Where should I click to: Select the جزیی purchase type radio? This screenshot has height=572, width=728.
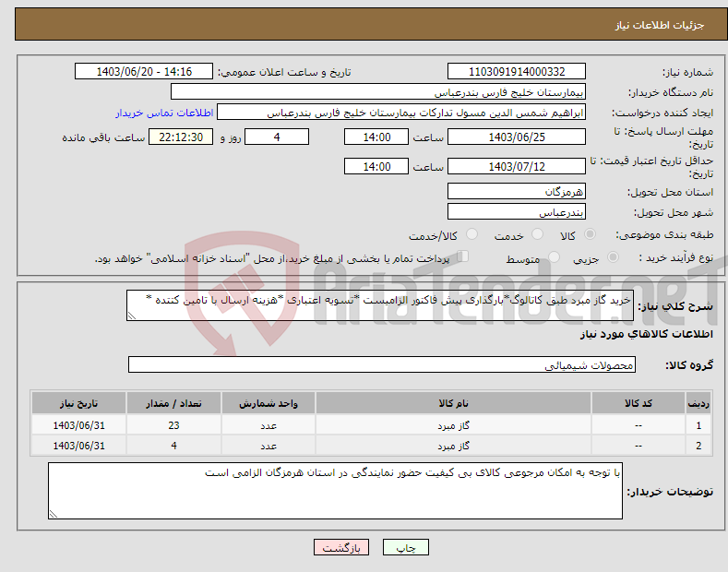[613, 257]
